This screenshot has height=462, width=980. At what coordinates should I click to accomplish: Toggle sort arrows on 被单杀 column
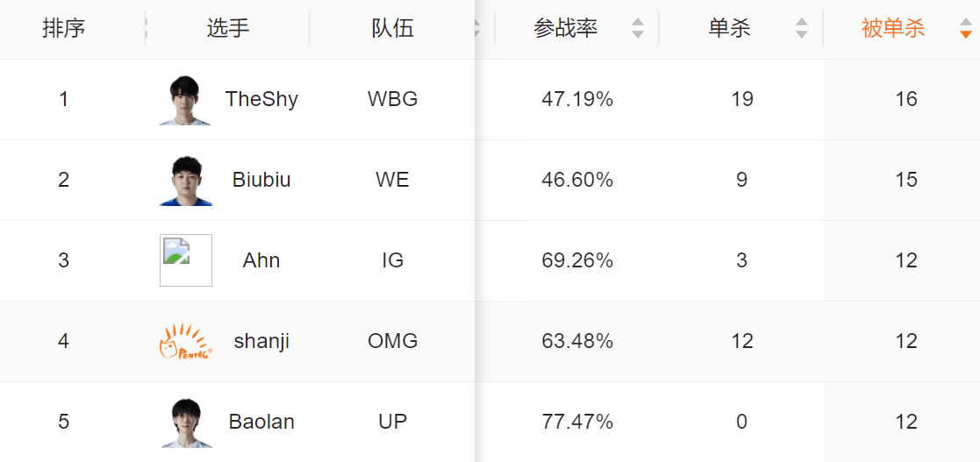pos(965,29)
